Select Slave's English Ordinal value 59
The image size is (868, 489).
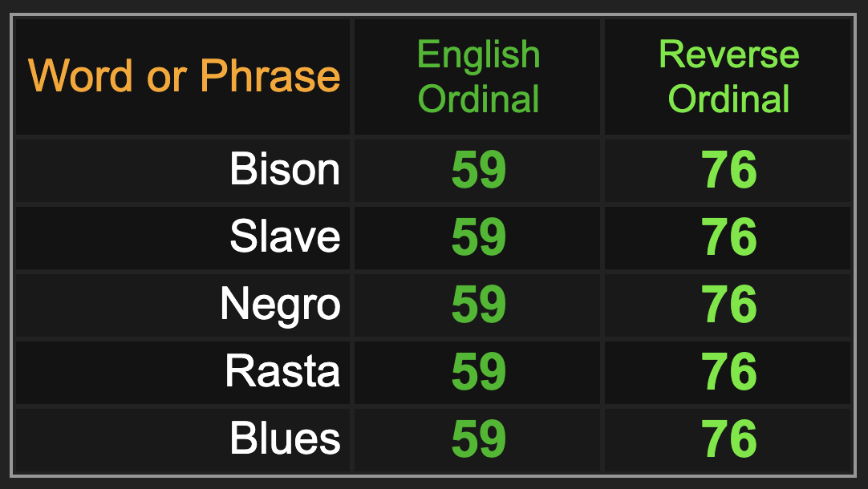click(x=479, y=237)
